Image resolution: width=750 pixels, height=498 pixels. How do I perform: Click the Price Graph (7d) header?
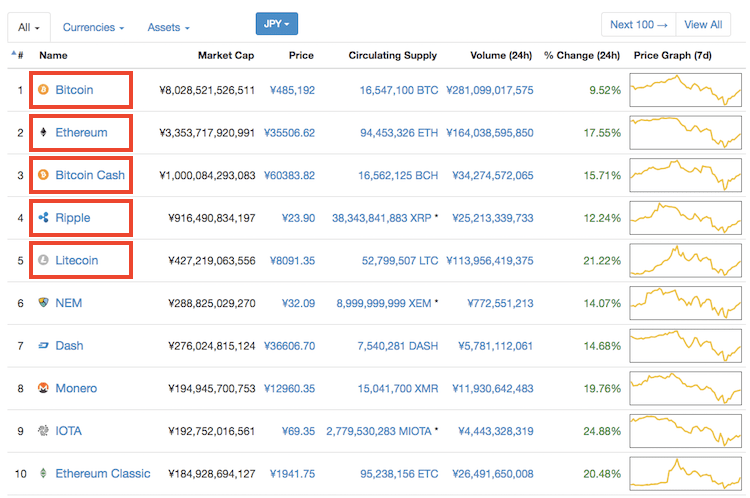tap(673, 55)
